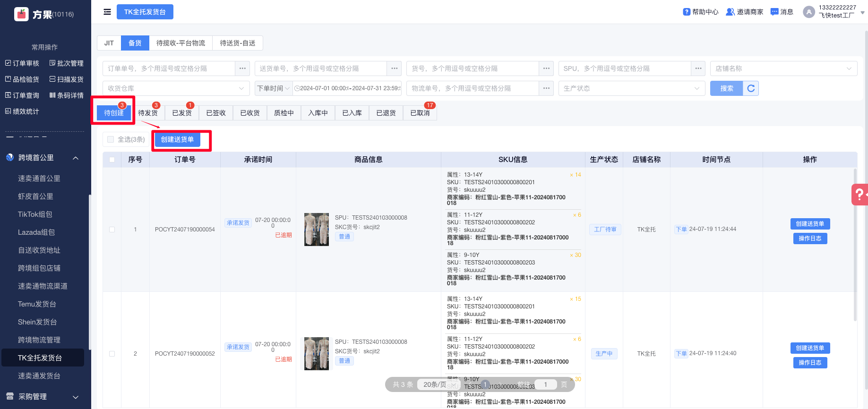This screenshot has height=409, width=868.
Task: Click the product thumbnail in row 1
Action: coord(317,230)
